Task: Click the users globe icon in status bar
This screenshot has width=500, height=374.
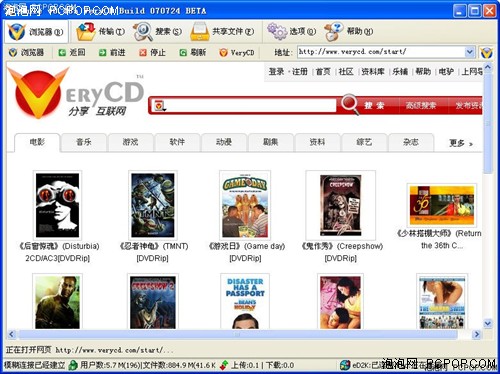Action: [x=73, y=365]
